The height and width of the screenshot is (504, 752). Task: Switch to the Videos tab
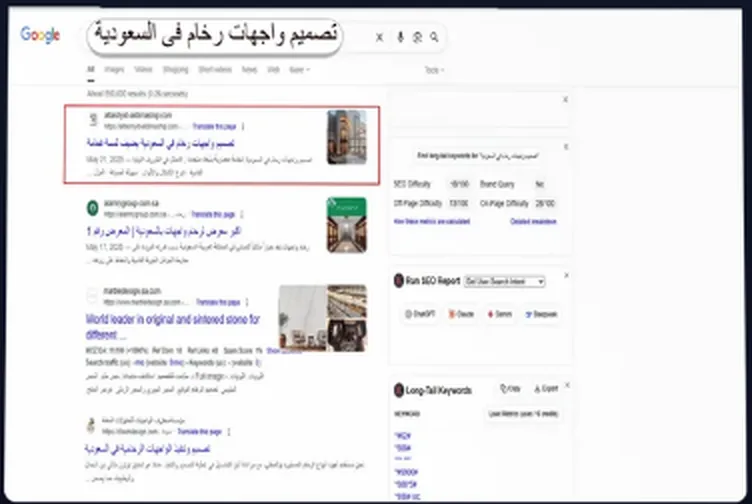[x=143, y=70]
